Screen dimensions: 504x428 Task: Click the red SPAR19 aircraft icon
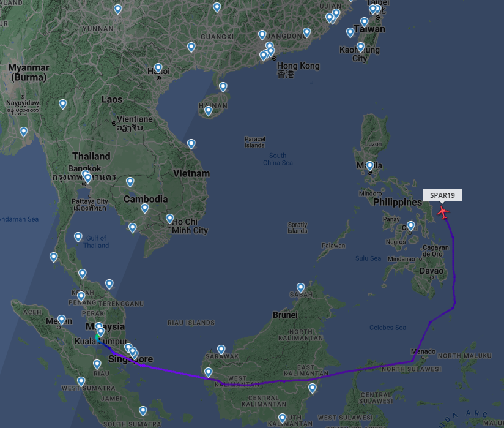443,212
